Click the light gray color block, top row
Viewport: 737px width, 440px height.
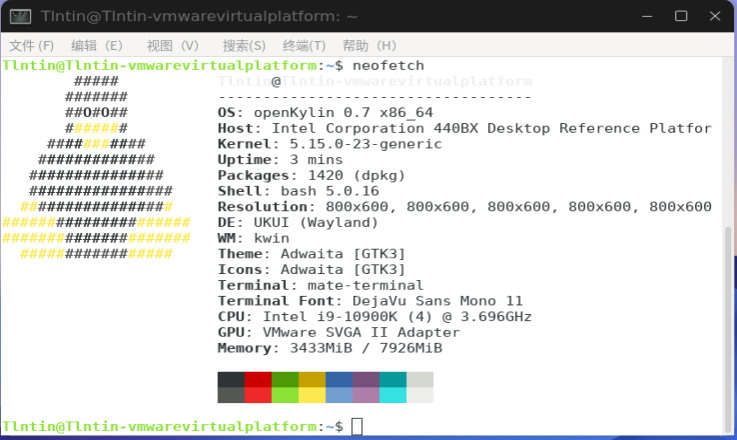tap(420, 379)
